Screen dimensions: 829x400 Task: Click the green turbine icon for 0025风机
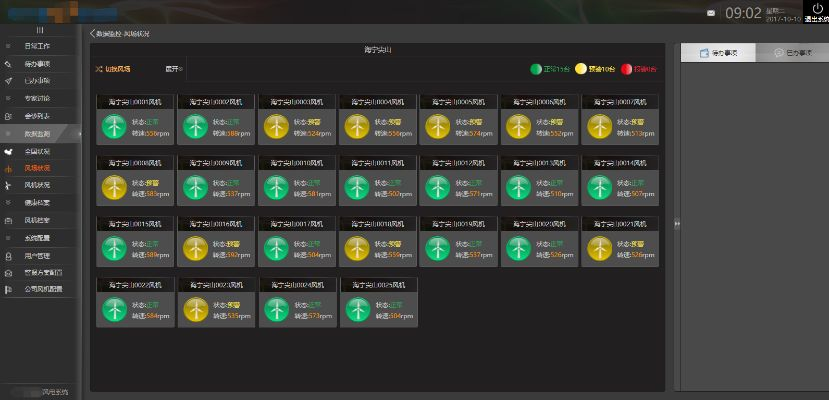point(357,310)
